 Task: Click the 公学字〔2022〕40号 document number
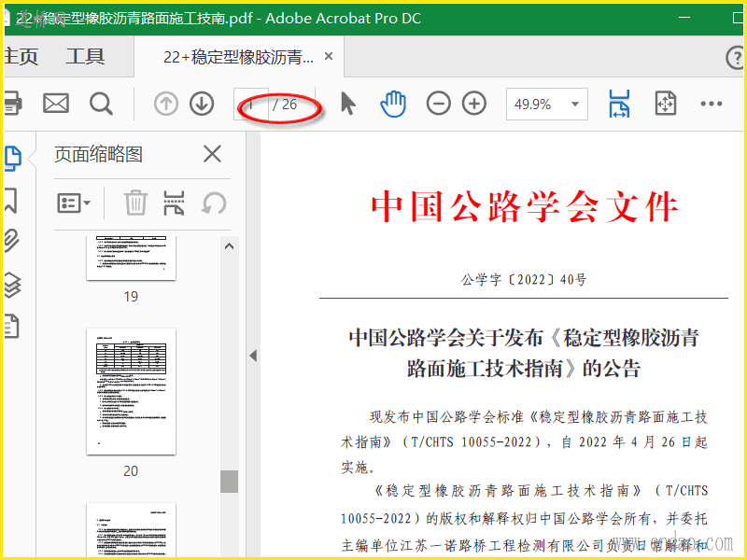click(x=524, y=279)
